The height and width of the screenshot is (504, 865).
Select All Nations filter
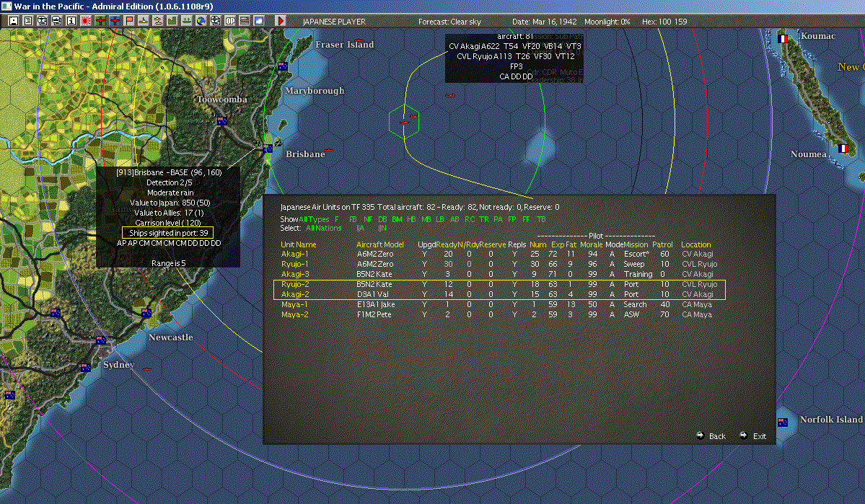(x=323, y=228)
